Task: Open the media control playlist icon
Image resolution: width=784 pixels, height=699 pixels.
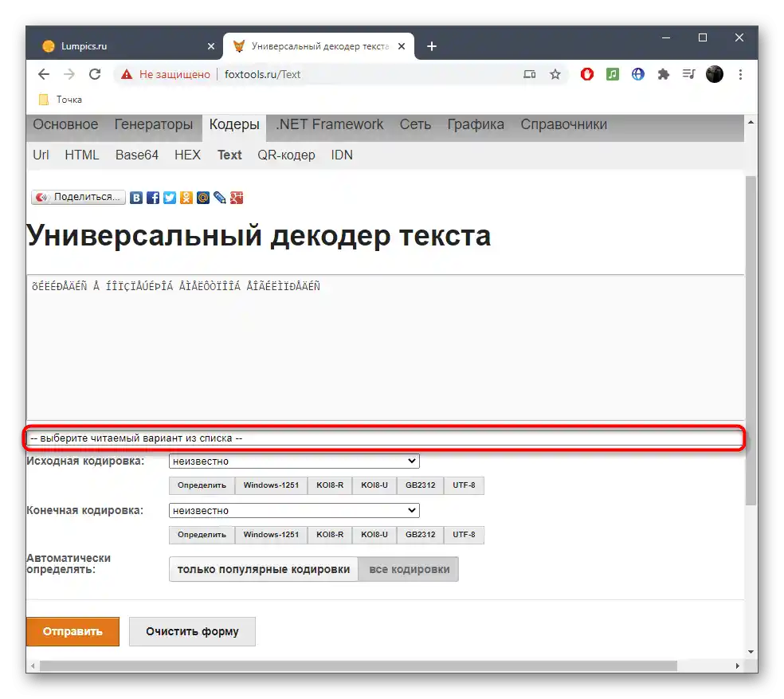Action: [689, 75]
